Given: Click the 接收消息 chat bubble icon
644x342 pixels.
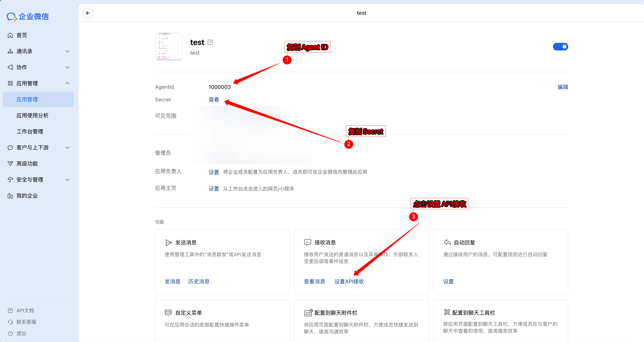Looking at the screenshot, I should point(307,242).
